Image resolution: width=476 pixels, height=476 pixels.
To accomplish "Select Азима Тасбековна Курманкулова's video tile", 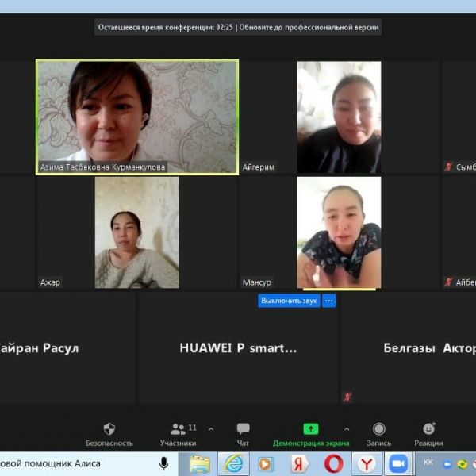I will coord(137,116).
